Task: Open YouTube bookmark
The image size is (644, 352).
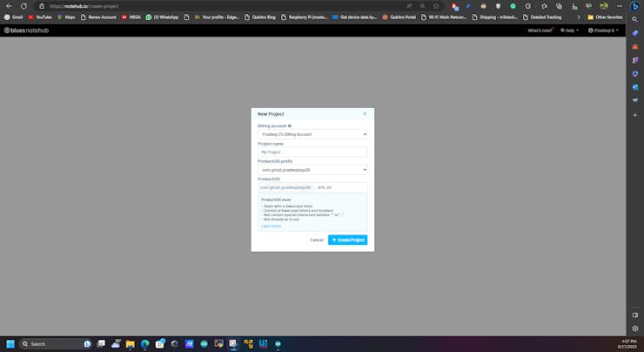Action: coord(40,17)
